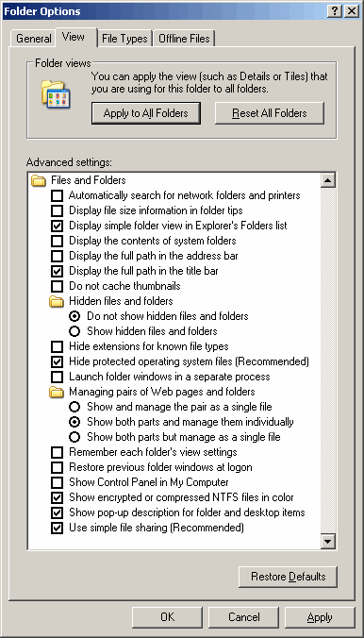Close the Folder Options dialog
Image resolution: width=364 pixels, height=638 pixels.
pyautogui.click(x=351, y=11)
